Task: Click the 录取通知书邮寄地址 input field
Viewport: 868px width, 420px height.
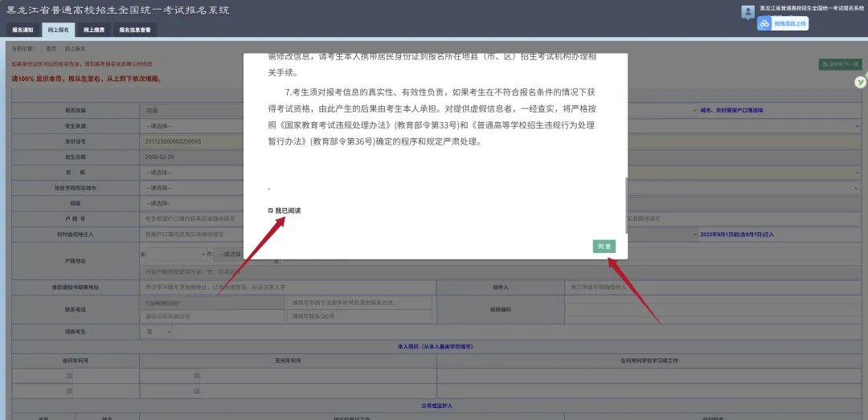Action: tap(288, 287)
